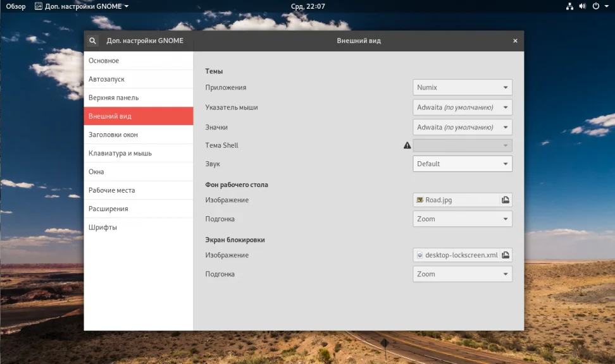Open the lock screen Подгонка Zoom dropdown
This screenshot has height=364, width=615.
pyautogui.click(x=463, y=274)
